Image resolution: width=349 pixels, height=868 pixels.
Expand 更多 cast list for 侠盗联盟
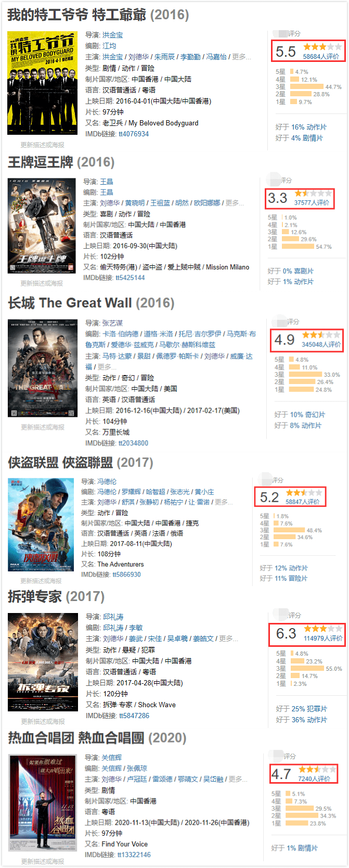221,502
